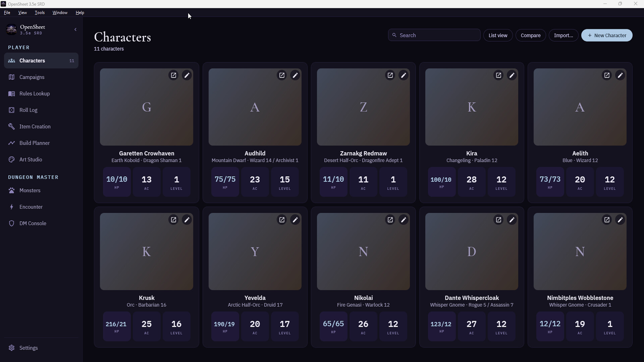Screen dimensions: 644x362
Task: Open the DM Console shield icon
Action: click(12, 223)
